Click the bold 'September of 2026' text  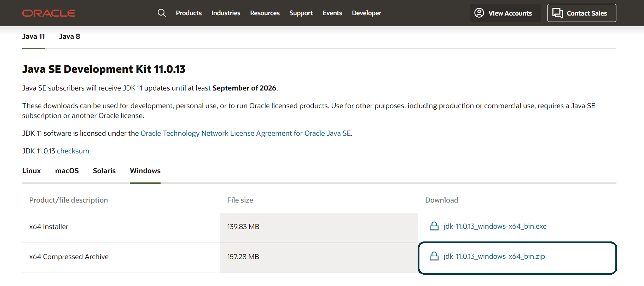[244, 88]
